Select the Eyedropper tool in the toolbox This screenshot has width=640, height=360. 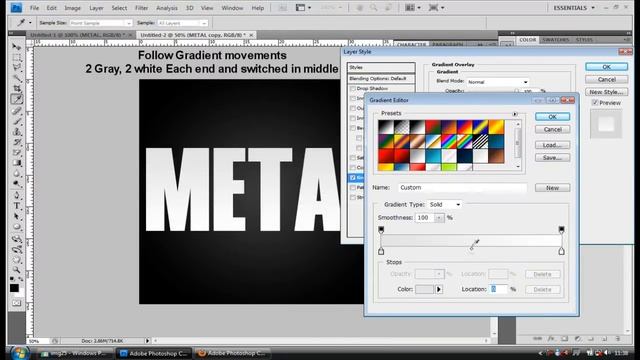[x=16, y=99]
